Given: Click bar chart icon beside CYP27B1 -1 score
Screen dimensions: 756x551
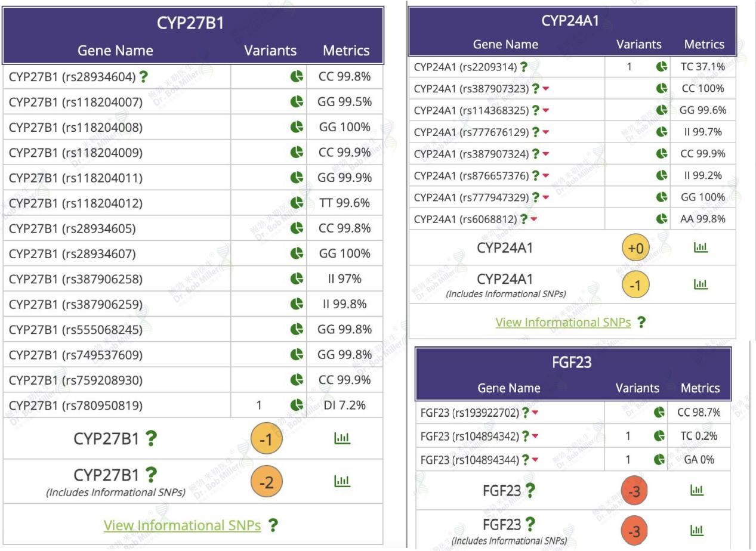Looking at the screenshot, I should (341, 439).
